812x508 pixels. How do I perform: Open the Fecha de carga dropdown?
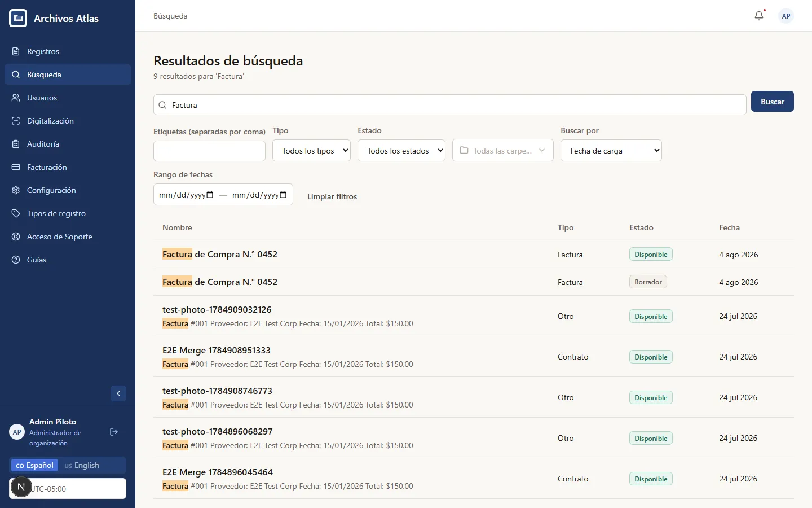pos(611,151)
